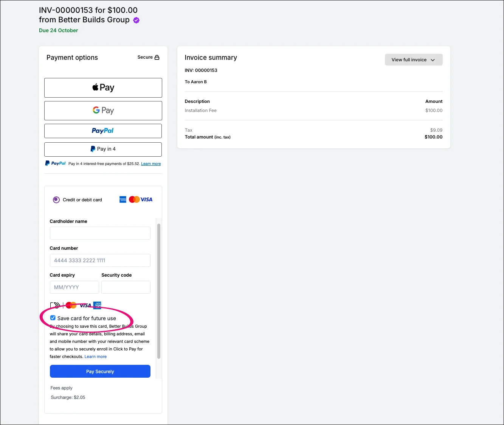
Task: Focus the Cardholder name field
Action: pos(100,233)
